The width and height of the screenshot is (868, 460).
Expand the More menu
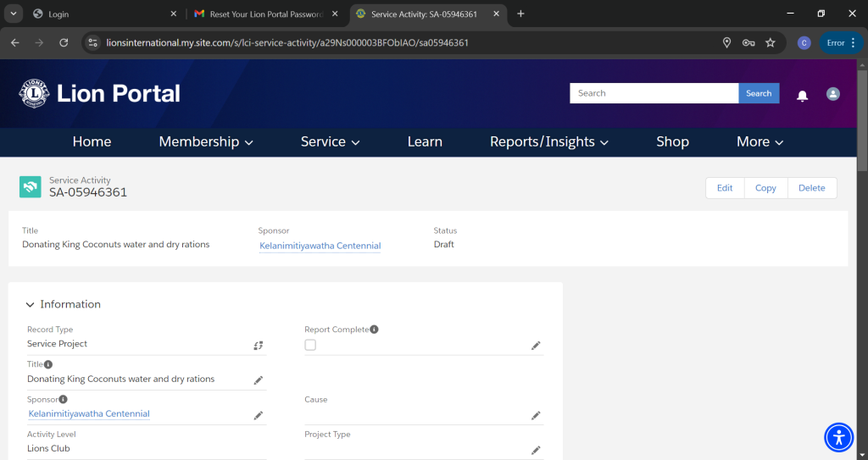click(x=759, y=141)
